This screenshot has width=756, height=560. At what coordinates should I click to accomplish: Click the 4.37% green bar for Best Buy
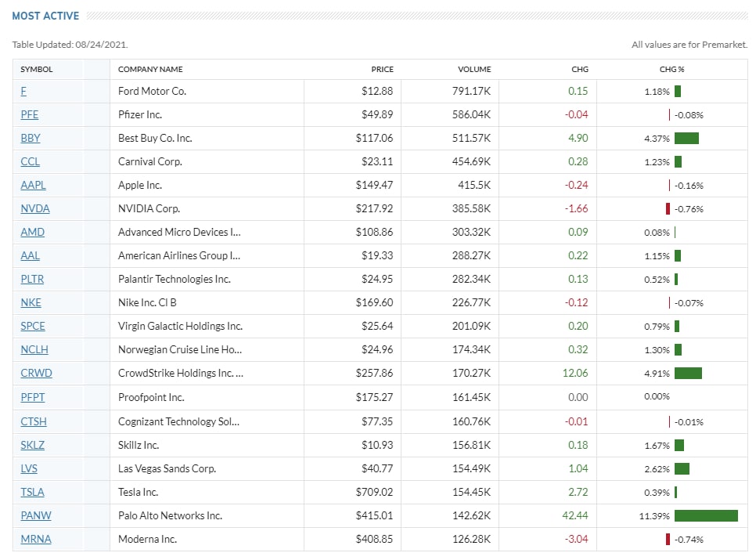pyautogui.click(x=686, y=139)
